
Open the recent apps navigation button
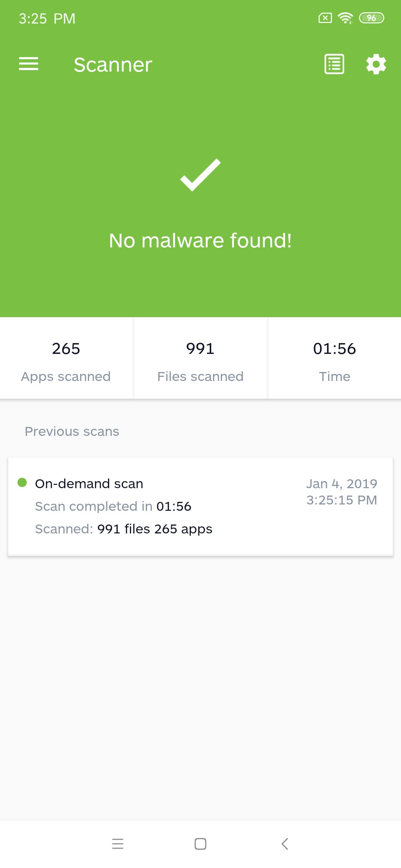(x=118, y=844)
